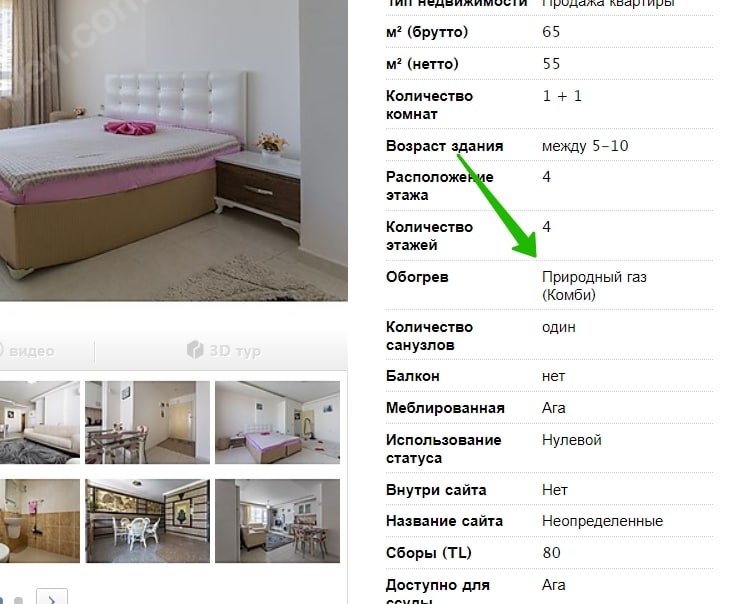Click the Нулевой usage status value
This screenshot has height=604, width=751.
pos(571,440)
